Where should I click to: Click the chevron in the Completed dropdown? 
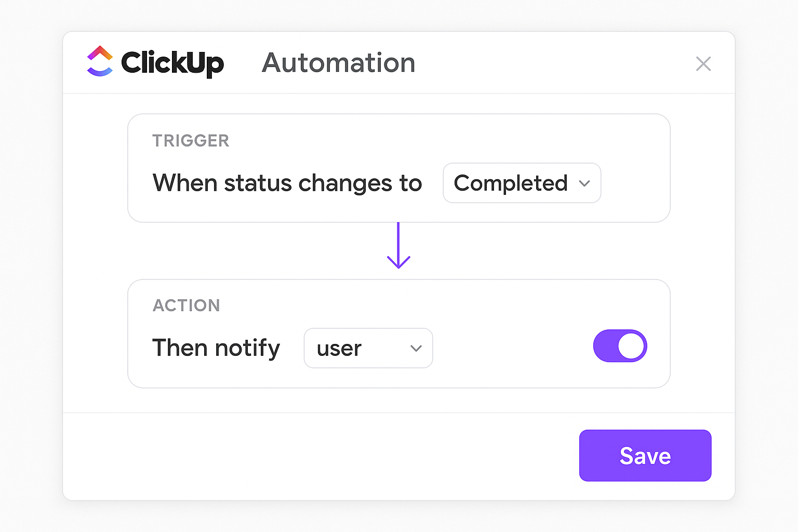tap(584, 183)
